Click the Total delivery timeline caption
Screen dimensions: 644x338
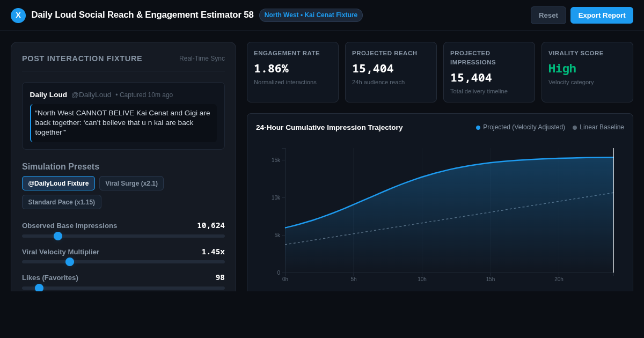point(479,91)
